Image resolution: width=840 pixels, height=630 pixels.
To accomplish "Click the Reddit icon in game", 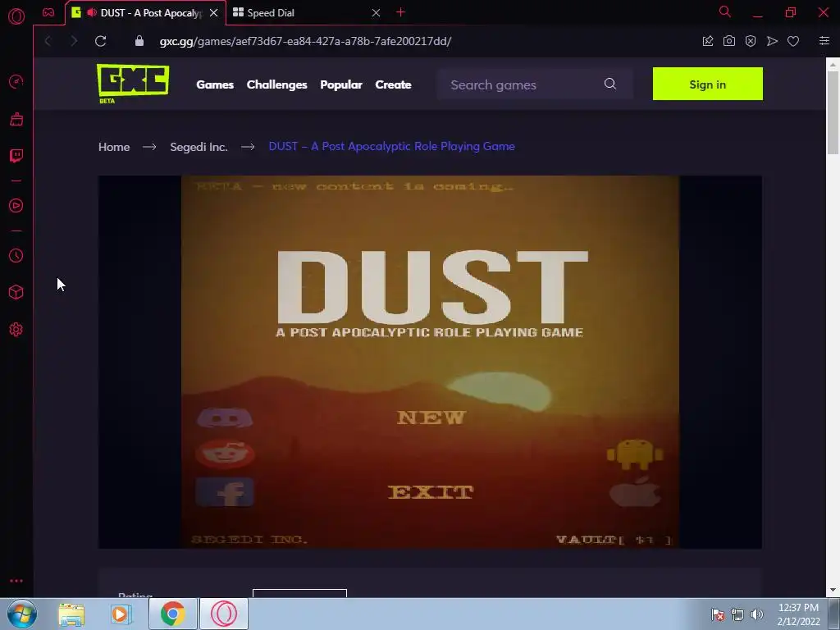I will (225, 454).
